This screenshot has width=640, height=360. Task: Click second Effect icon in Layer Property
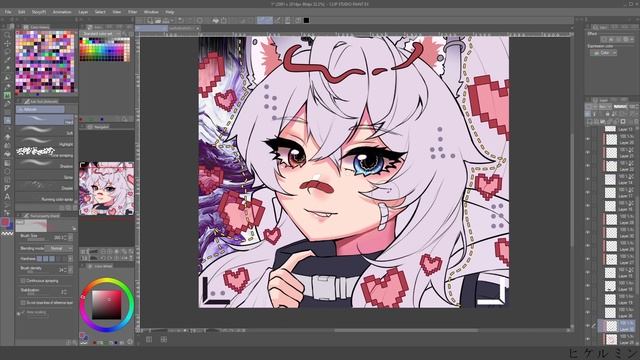pos(611,39)
